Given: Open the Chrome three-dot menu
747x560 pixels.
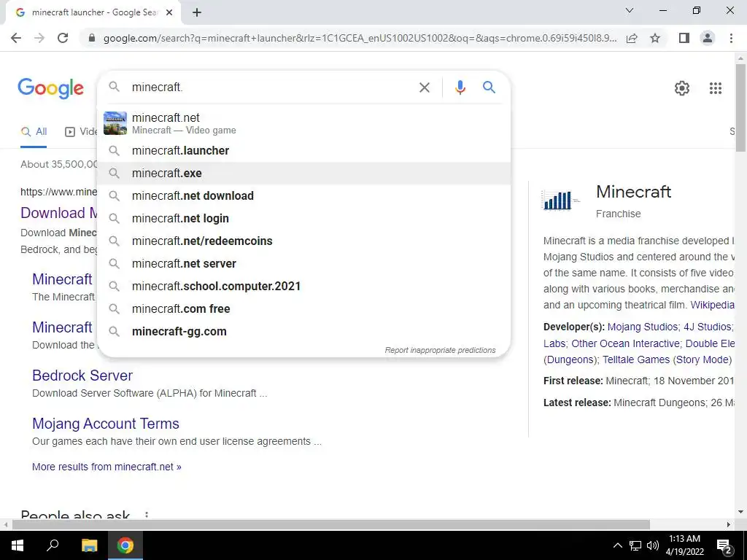Looking at the screenshot, I should pyautogui.click(x=731, y=38).
